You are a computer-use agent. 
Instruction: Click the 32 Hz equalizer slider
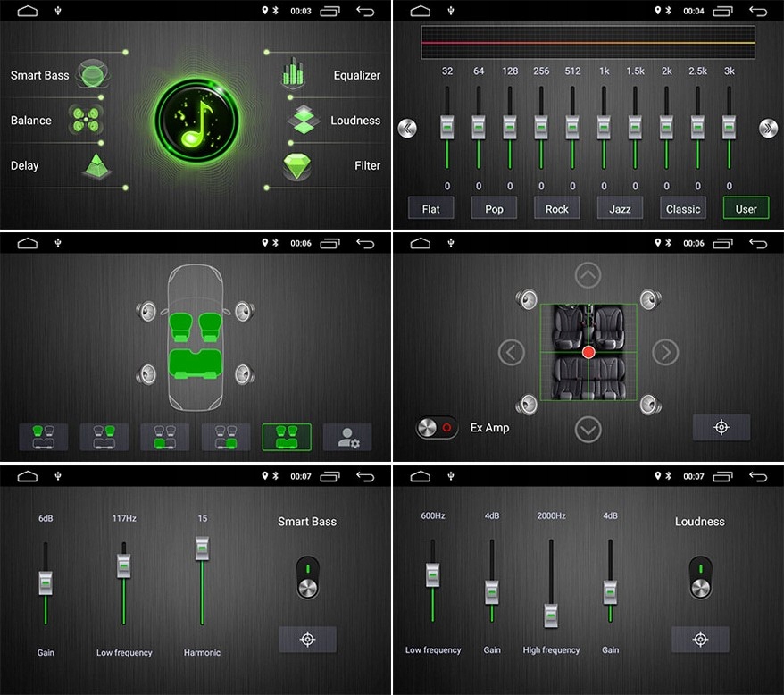pyautogui.click(x=447, y=127)
